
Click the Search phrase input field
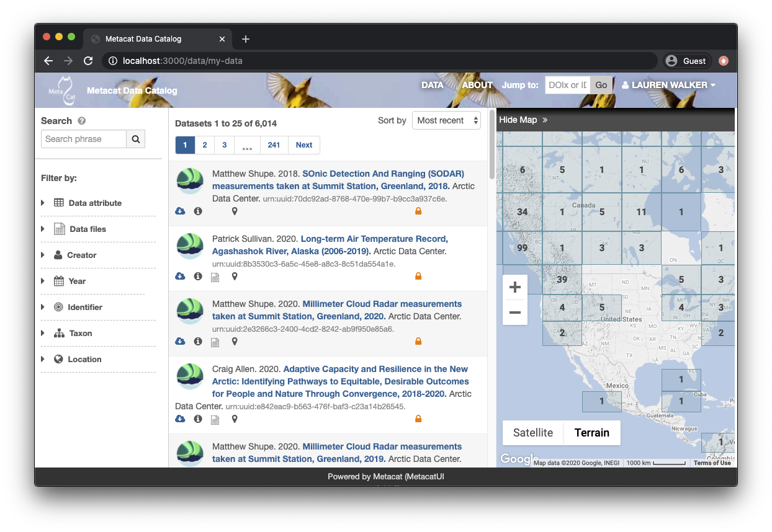click(84, 139)
